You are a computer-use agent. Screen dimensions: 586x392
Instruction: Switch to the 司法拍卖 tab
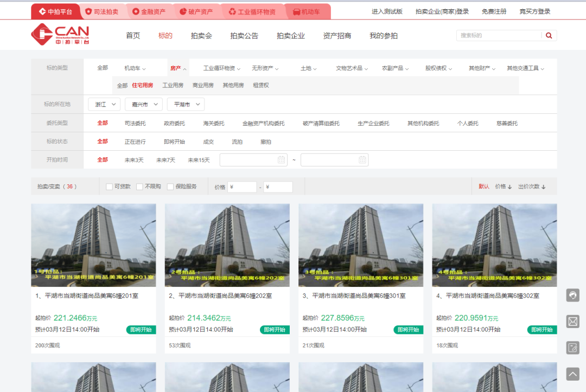(x=101, y=11)
